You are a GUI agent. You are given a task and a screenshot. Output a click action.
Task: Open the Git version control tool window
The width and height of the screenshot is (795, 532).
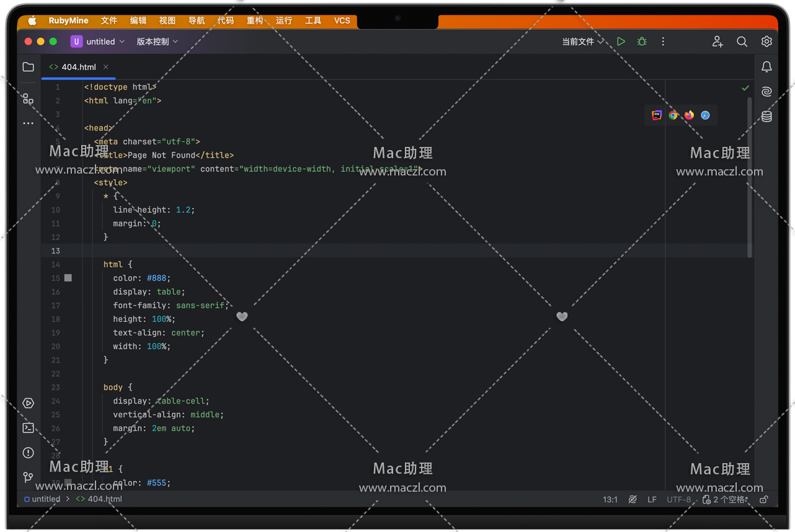[x=29, y=477]
